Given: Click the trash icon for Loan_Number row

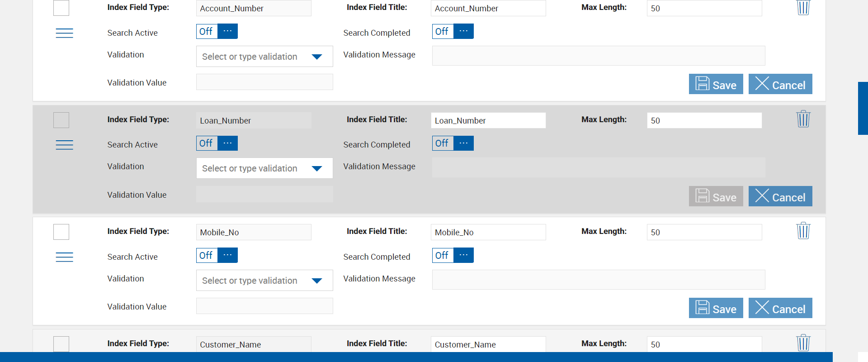Looking at the screenshot, I should pyautogui.click(x=803, y=119).
